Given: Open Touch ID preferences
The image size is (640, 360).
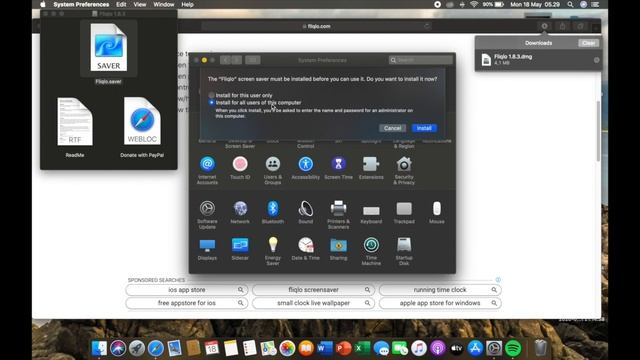Looking at the screenshot, I should click(x=240, y=168).
